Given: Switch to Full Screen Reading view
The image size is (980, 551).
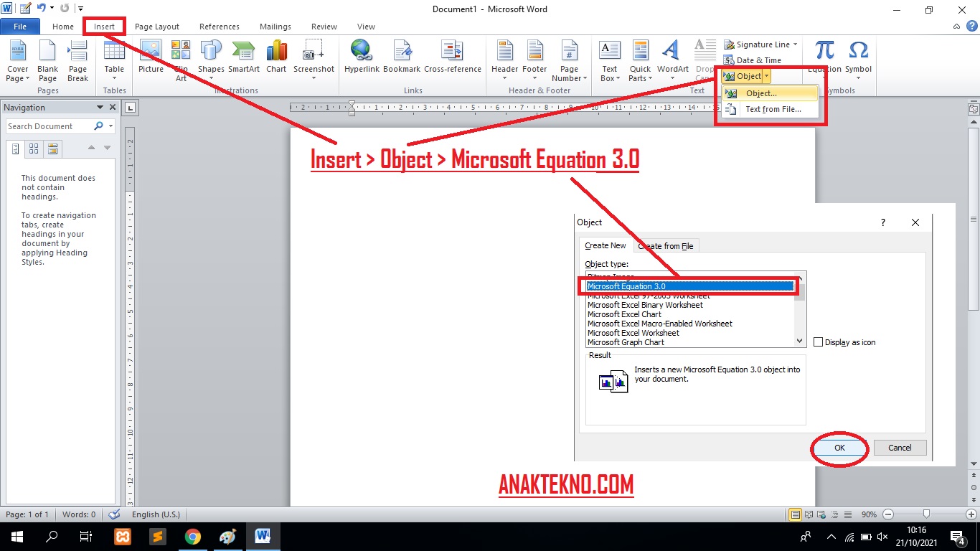Looking at the screenshot, I should [809, 514].
